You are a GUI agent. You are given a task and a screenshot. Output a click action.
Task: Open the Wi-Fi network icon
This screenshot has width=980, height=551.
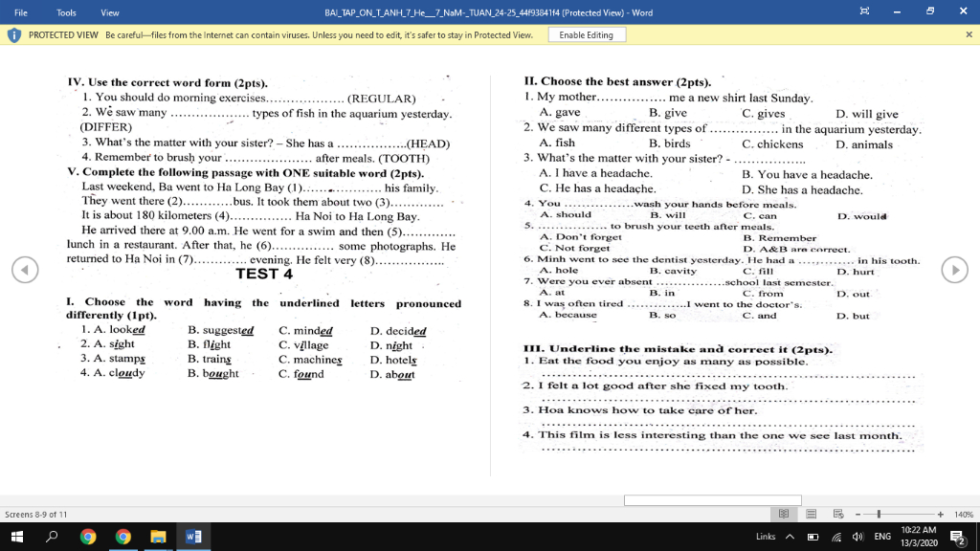[x=836, y=537]
